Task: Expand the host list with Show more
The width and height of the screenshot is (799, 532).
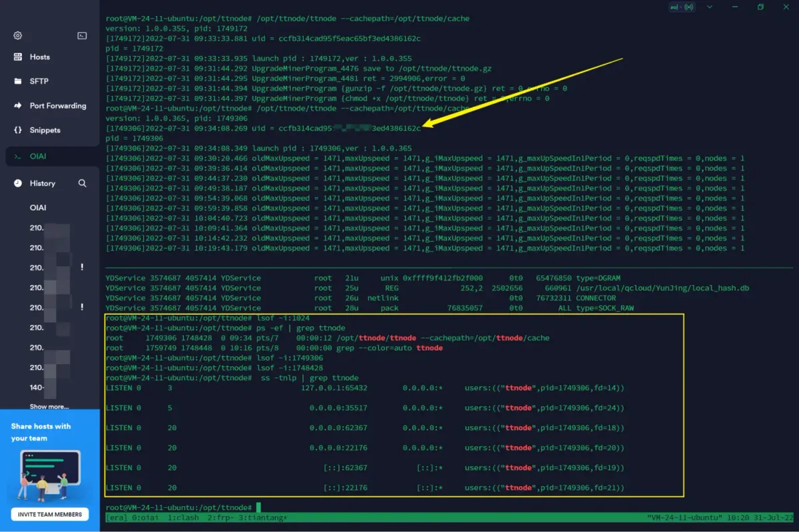Action: 50,406
